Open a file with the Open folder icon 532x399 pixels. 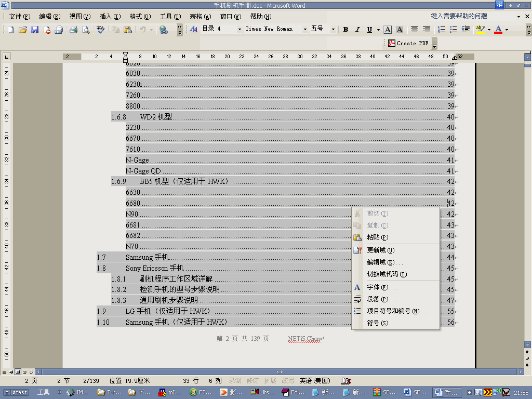click(23, 30)
